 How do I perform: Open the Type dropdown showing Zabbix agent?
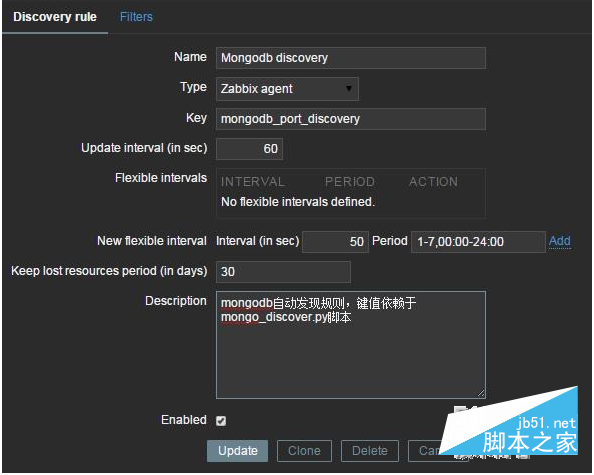coord(287,89)
